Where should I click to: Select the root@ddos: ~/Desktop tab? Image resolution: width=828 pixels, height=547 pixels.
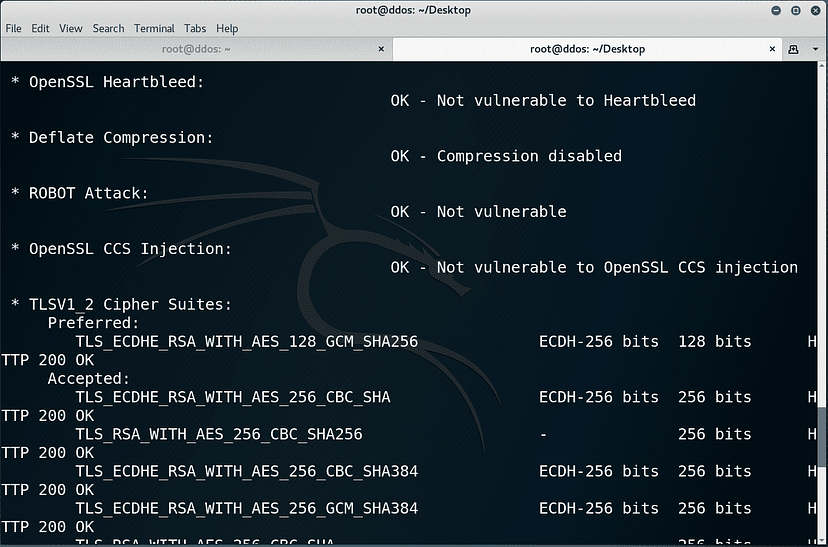coord(587,49)
